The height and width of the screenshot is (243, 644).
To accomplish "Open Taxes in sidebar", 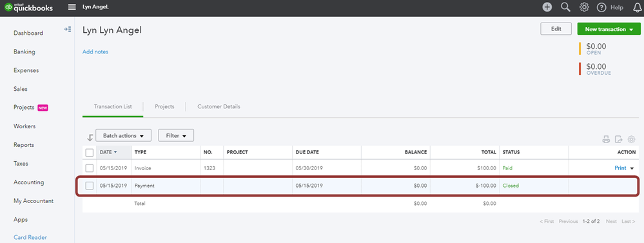I will pyautogui.click(x=21, y=163).
